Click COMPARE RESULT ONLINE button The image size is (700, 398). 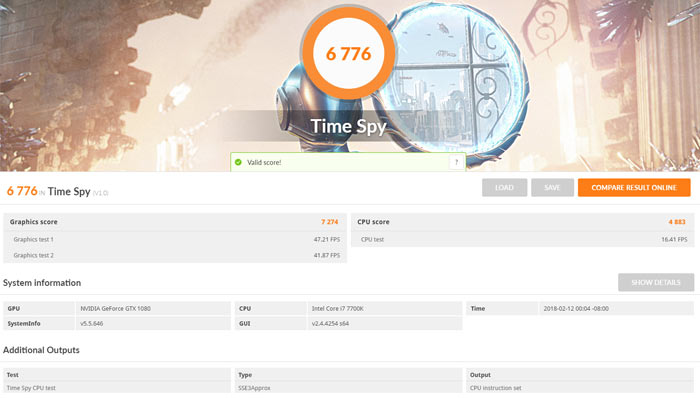click(634, 188)
